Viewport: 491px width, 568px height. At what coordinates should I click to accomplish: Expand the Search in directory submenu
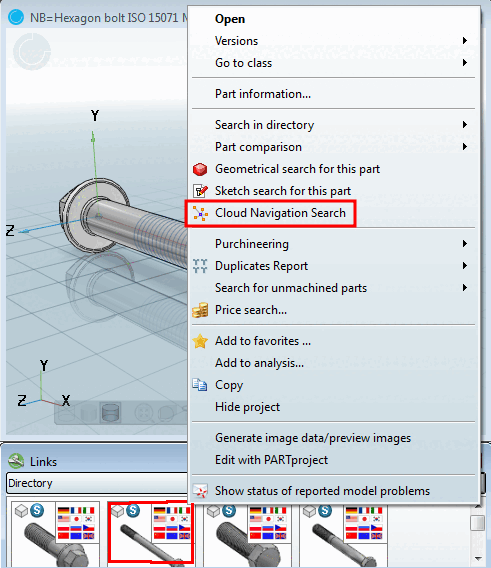pos(333,125)
